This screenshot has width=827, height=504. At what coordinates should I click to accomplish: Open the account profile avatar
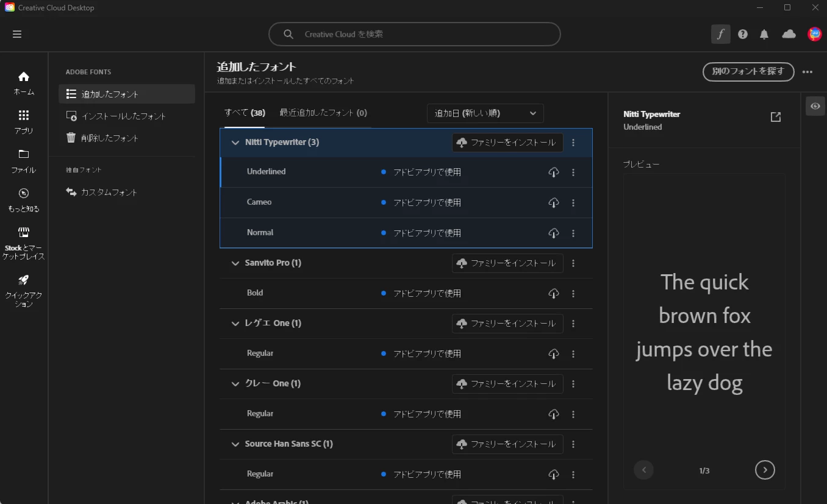click(x=814, y=34)
